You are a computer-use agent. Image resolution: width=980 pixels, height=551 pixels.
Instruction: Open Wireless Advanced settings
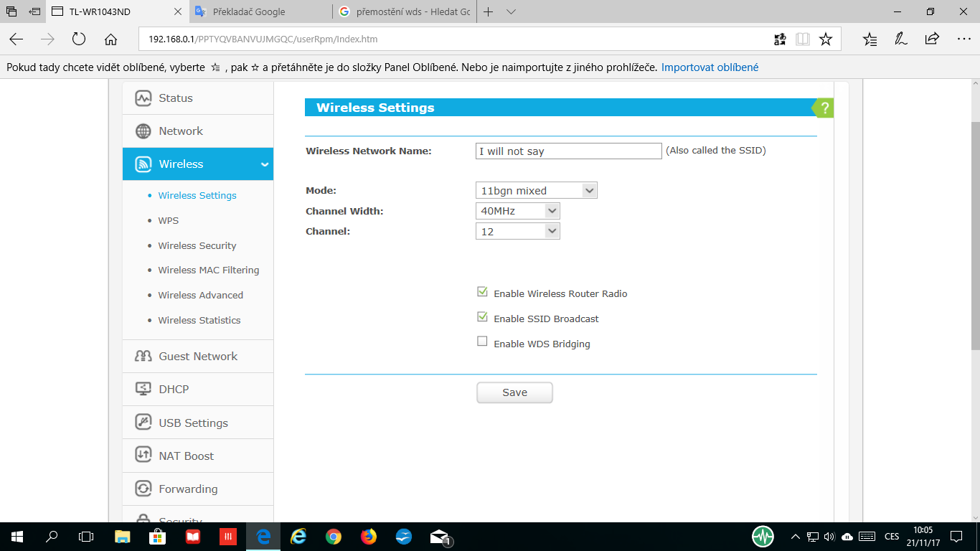[201, 295]
